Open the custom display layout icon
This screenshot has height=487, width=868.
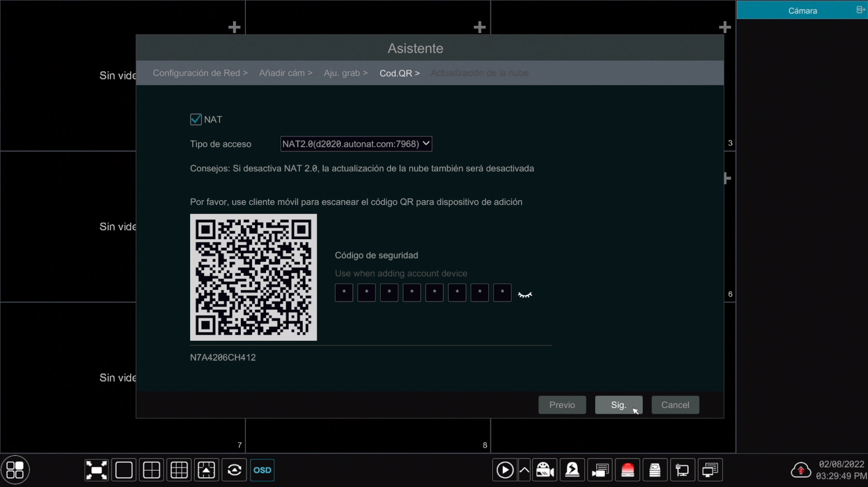coord(207,470)
